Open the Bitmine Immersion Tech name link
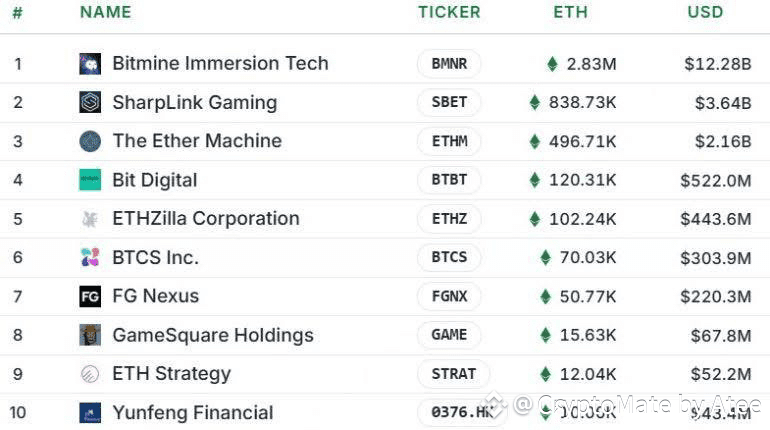The width and height of the screenshot is (770, 430). [220, 63]
